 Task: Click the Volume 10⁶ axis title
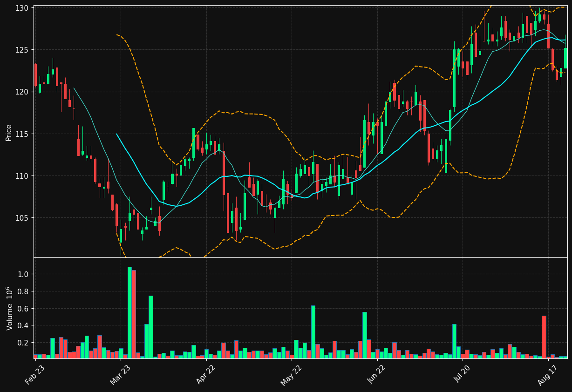[x=9, y=308]
